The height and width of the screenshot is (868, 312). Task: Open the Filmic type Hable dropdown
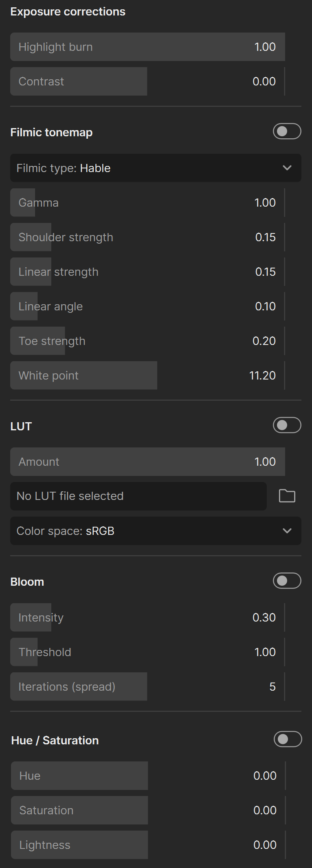pyautogui.click(x=156, y=168)
